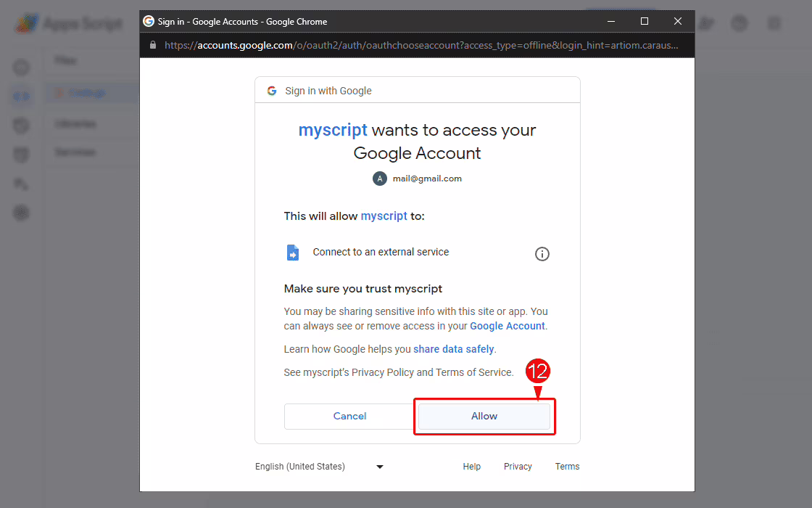Screen dimensions: 812x508
Task: Open the Privacy link in footer
Action: click(518, 467)
